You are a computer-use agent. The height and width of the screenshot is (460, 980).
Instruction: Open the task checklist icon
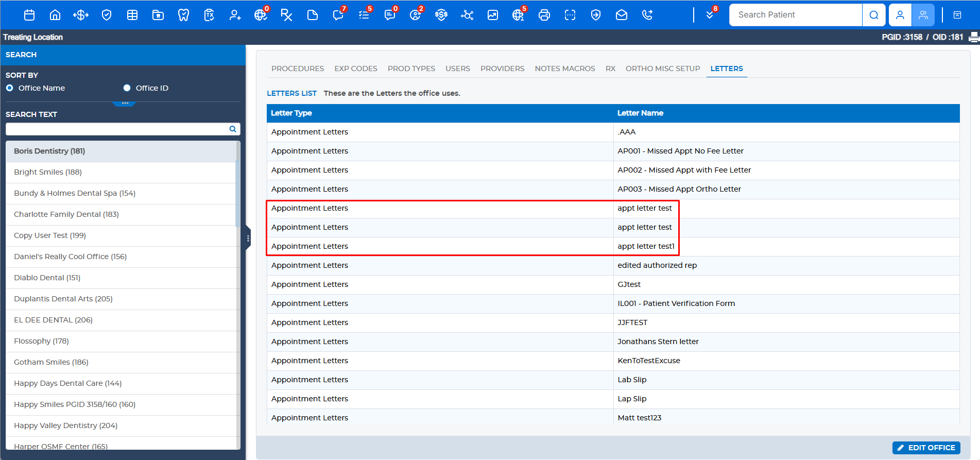tap(364, 15)
